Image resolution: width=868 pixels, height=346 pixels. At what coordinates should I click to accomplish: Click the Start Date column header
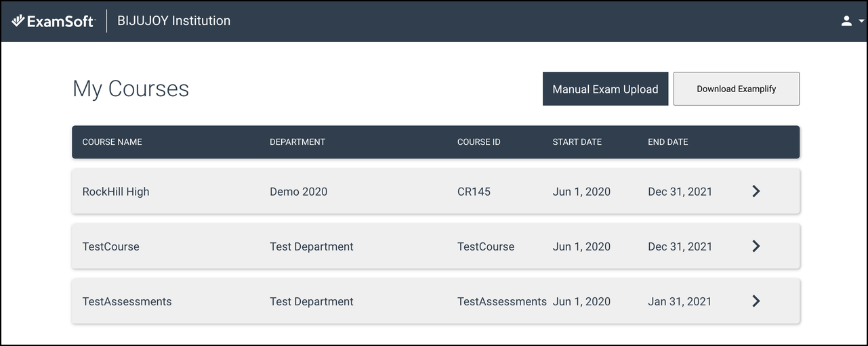tap(577, 142)
